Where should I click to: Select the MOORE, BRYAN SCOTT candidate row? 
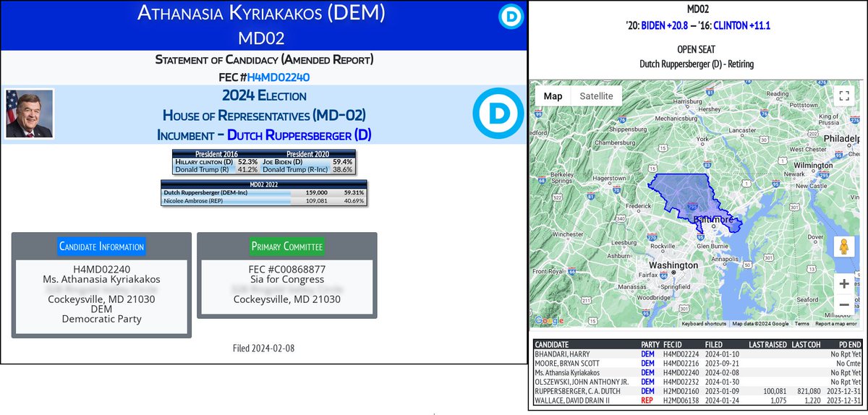[698, 363]
